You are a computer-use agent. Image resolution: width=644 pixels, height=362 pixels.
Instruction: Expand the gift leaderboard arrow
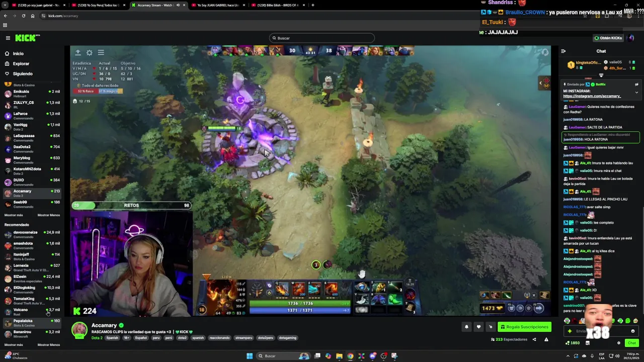(x=601, y=75)
